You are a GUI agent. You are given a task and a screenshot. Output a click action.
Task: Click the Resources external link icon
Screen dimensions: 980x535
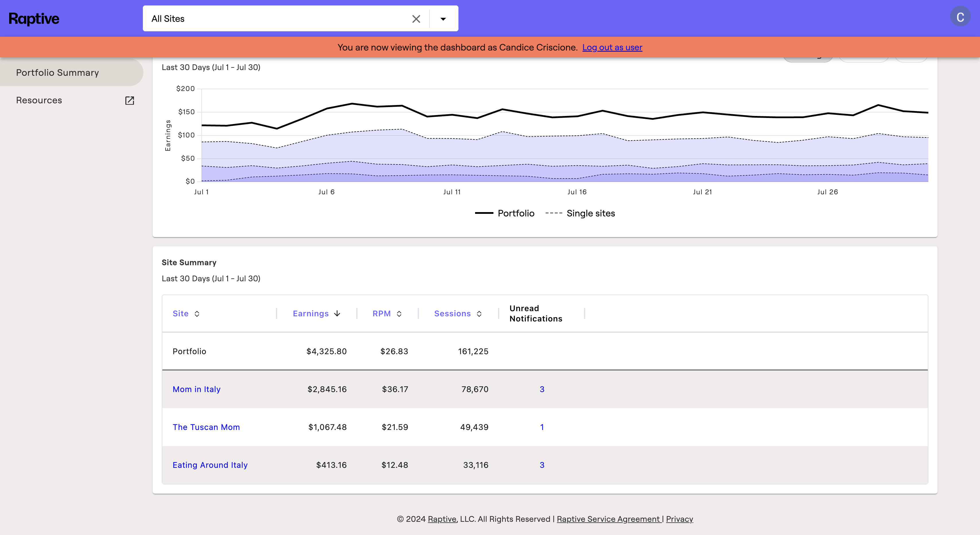pos(129,100)
